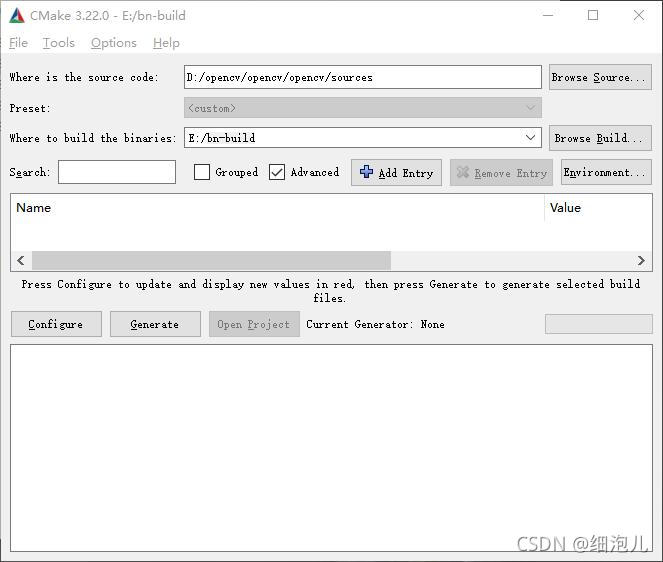Viewport: 663px width, 562px height.
Task: Click the Configure button
Action: click(56, 324)
